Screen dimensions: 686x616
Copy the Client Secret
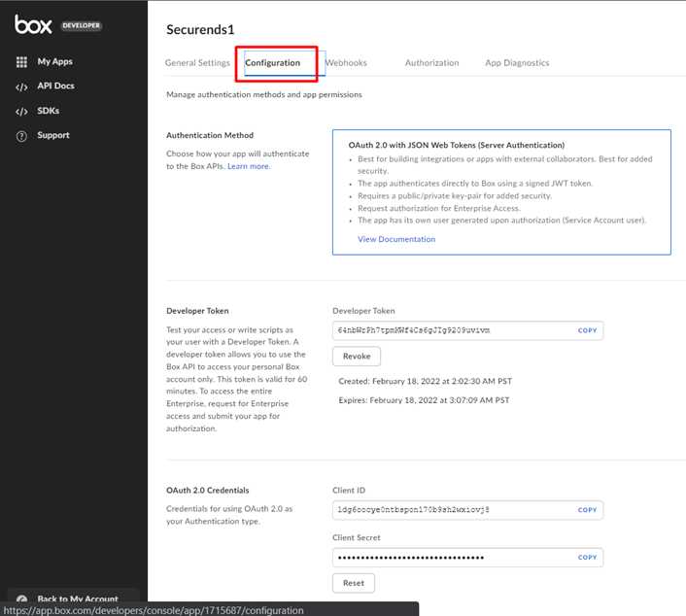pyautogui.click(x=587, y=558)
